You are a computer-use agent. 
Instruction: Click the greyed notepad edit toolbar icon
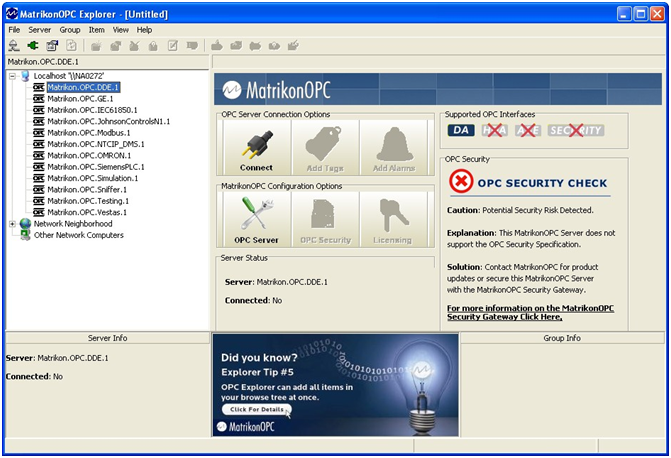click(172, 45)
